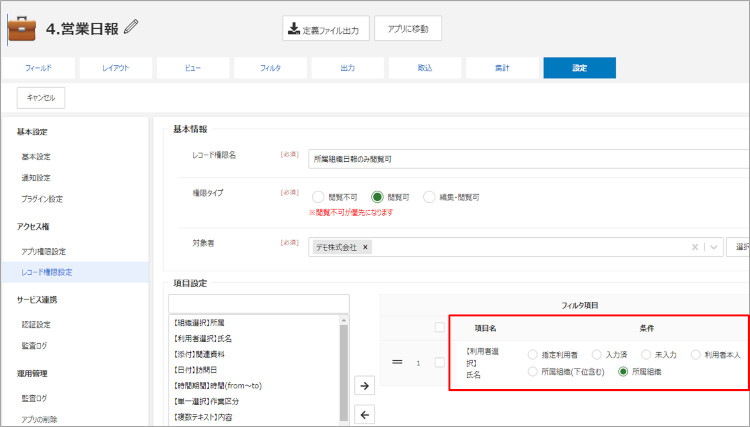Open the 集計 tab
Screen dimensions: 750x427
point(502,68)
